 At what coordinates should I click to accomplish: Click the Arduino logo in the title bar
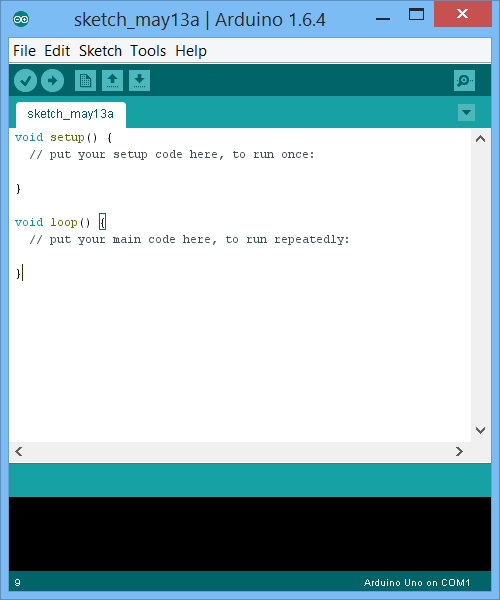[x=21, y=19]
